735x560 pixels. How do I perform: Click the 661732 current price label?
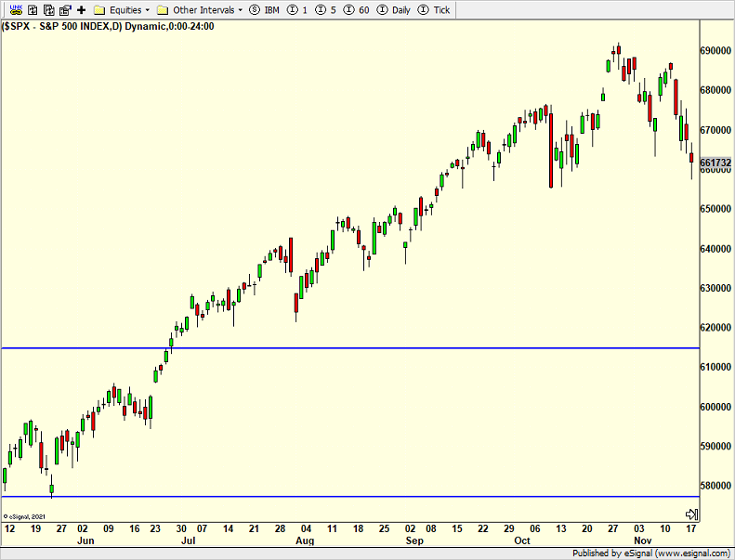[x=716, y=163]
